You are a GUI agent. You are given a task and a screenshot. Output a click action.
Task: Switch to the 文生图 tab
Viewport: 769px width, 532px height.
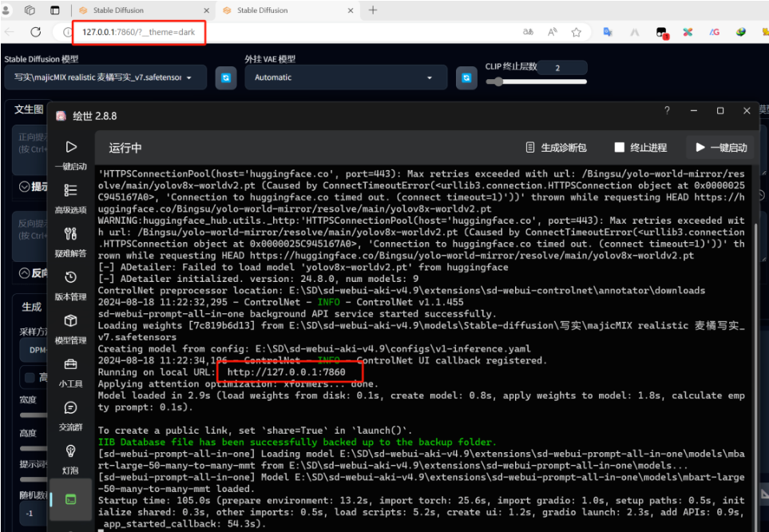point(29,109)
